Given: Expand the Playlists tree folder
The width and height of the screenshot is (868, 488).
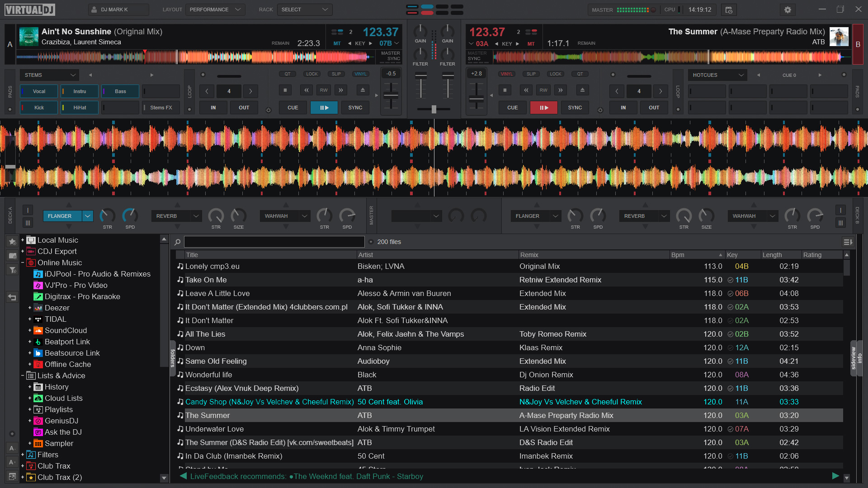Looking at the screenshot, I should click(30, 409).
